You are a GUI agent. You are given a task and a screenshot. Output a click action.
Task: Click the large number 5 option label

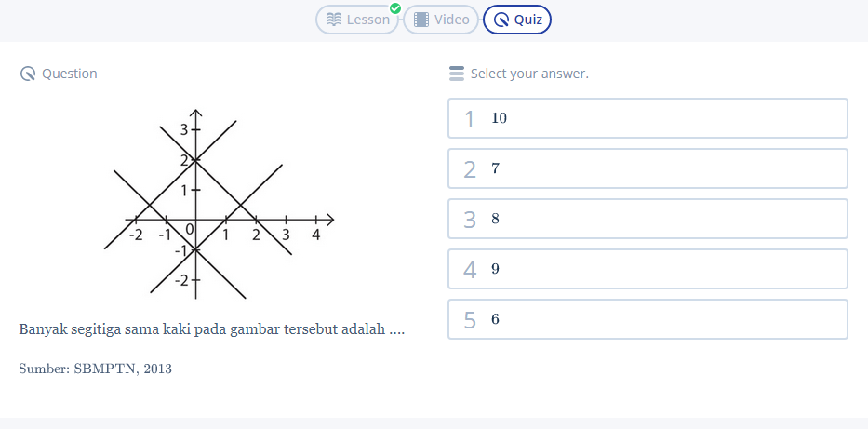coord(470,320)
